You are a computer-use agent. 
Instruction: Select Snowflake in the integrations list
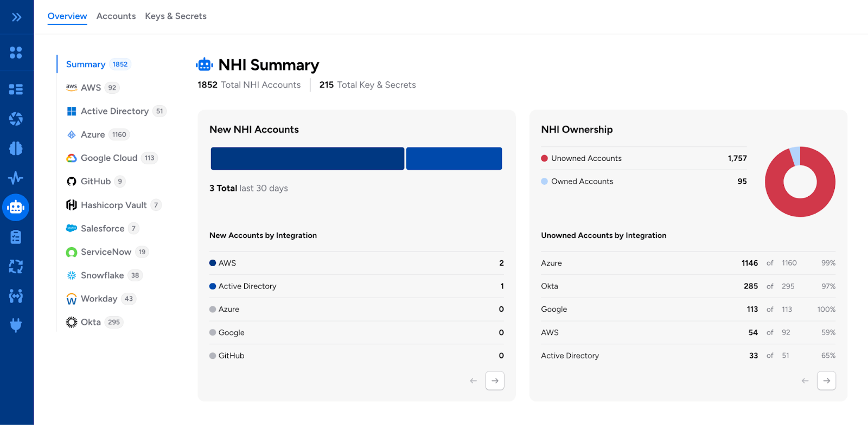(102, 275)
